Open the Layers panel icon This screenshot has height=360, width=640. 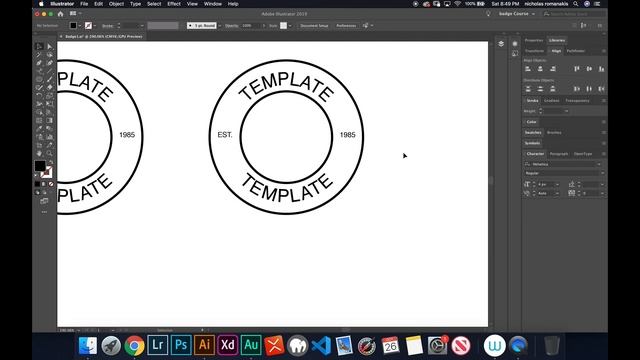click(x=501, y=44)
